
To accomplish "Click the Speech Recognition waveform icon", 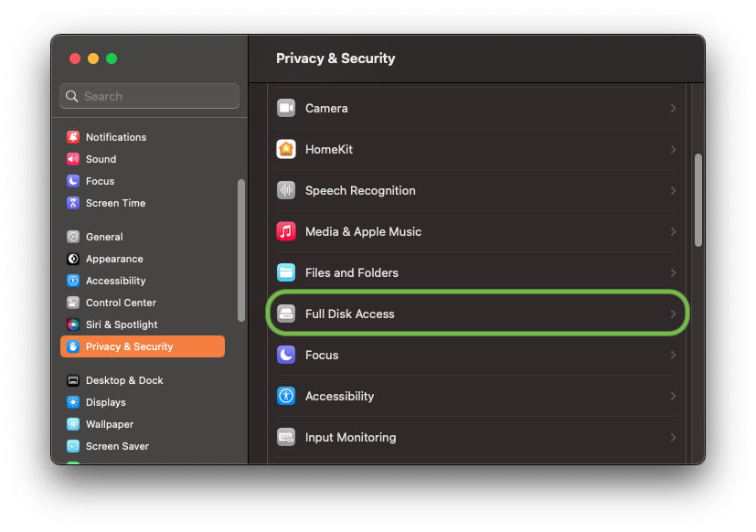I will 286,190.
